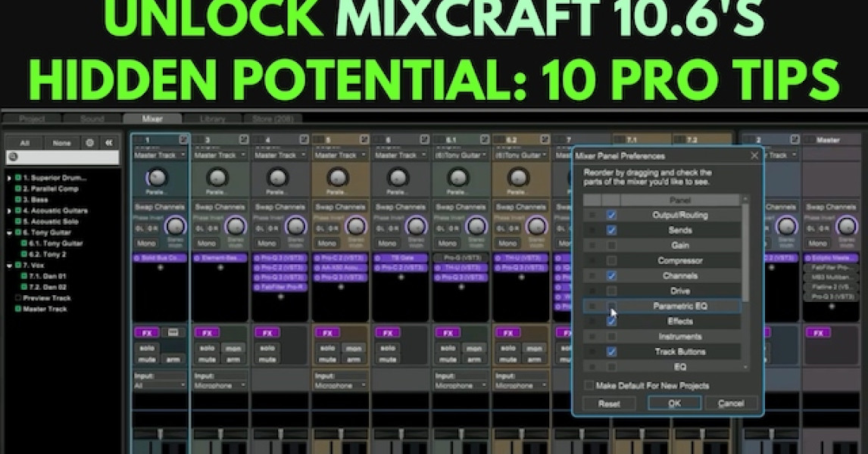Viewport: 868px width, 454px height.
Task: Uncheck the Sends panel checkbox
Action: coord(611,230)
